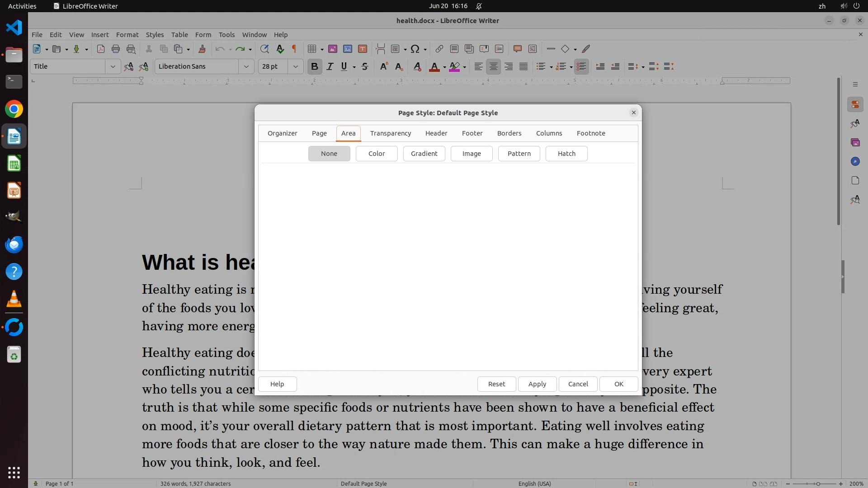The image size is (868, 488).
Task: Open the Format menu
Action: point(127,35)
